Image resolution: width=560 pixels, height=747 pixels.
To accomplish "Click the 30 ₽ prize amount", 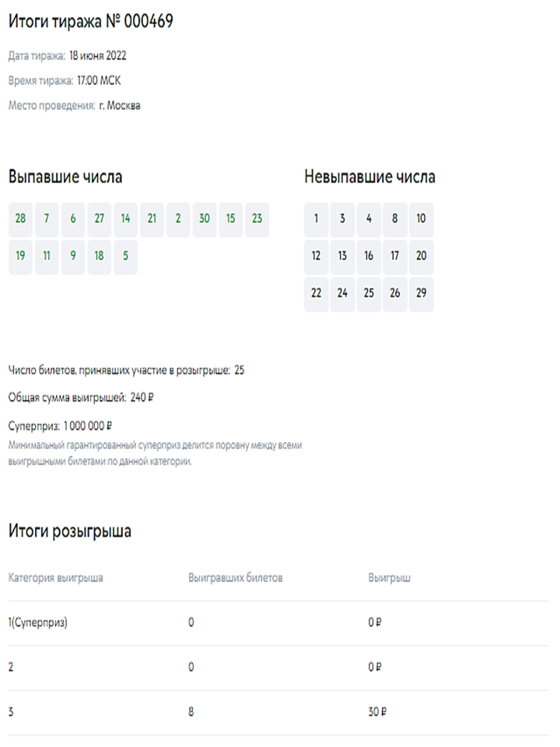I will (x=378, y=713).
